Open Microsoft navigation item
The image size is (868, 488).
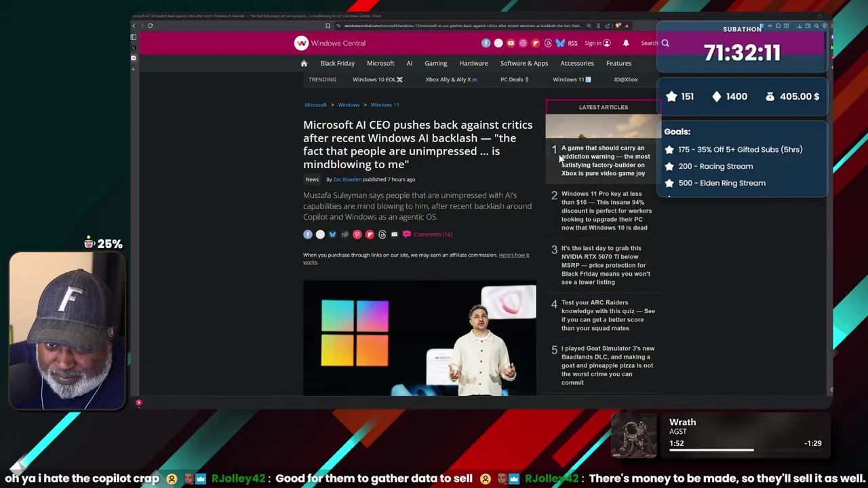pyautogui.click(x=380, y=63)
